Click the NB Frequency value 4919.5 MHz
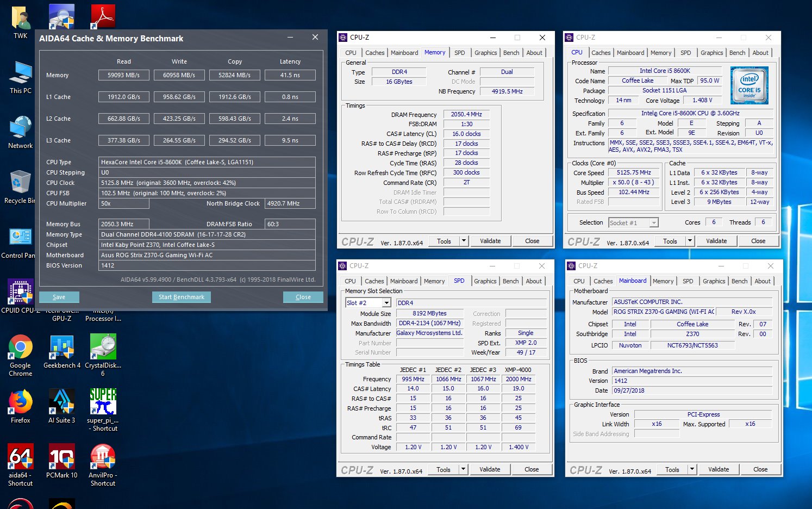Screen dimensions: 812x509 [507, 91]
